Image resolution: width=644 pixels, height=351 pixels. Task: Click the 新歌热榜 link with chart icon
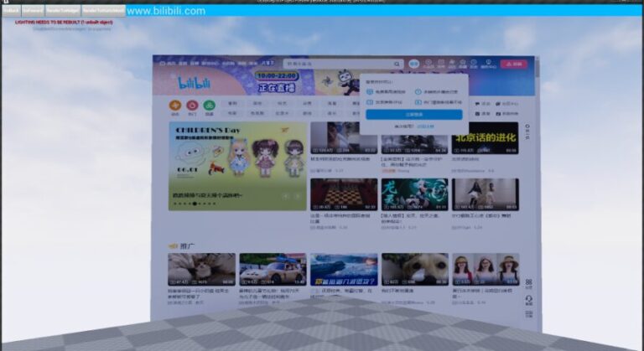tap(506, 114)
